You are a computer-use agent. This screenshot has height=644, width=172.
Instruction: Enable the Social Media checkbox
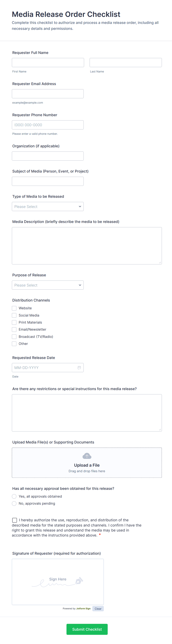14,315
